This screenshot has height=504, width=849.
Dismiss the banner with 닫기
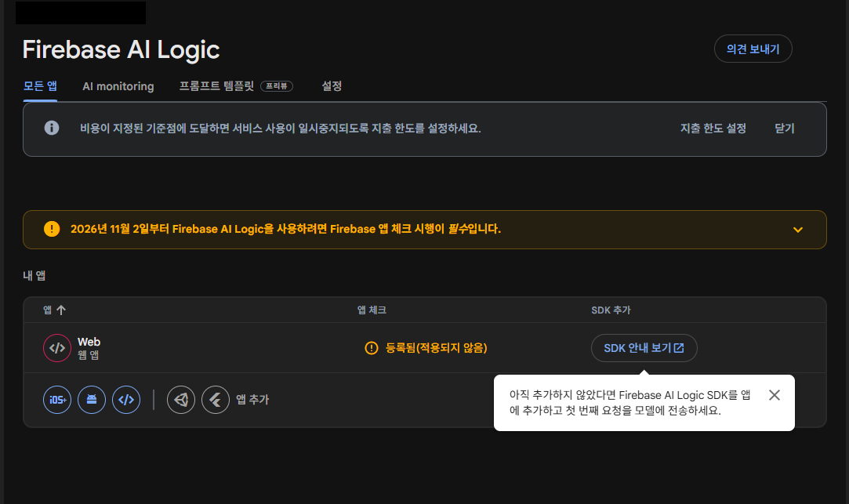coord(785,129)
